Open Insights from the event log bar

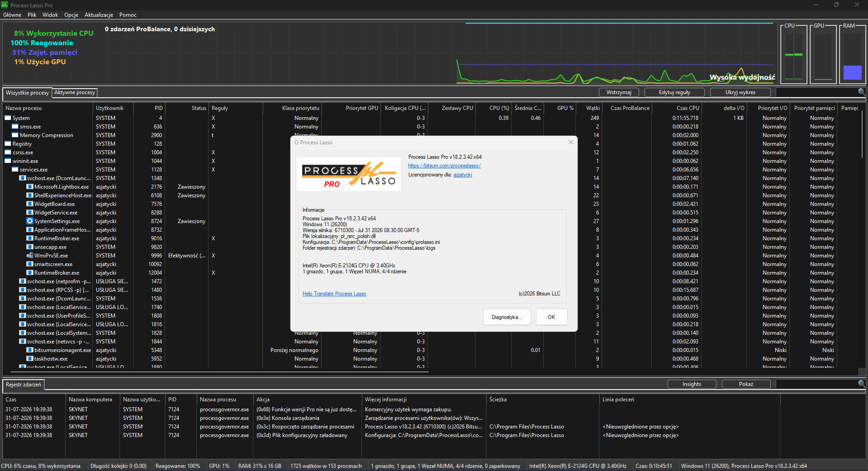click(692, 384)
